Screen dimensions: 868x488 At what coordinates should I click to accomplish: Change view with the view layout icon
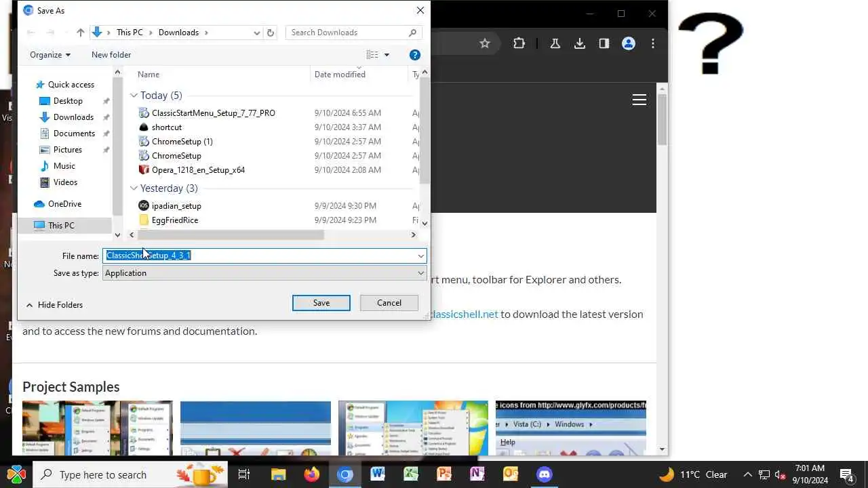point(372,55)
